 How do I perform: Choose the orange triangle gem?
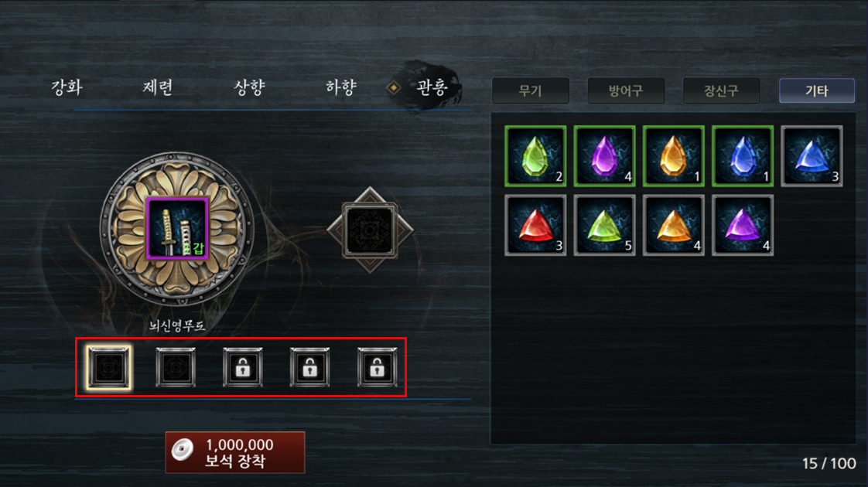(x=674, y=225)
